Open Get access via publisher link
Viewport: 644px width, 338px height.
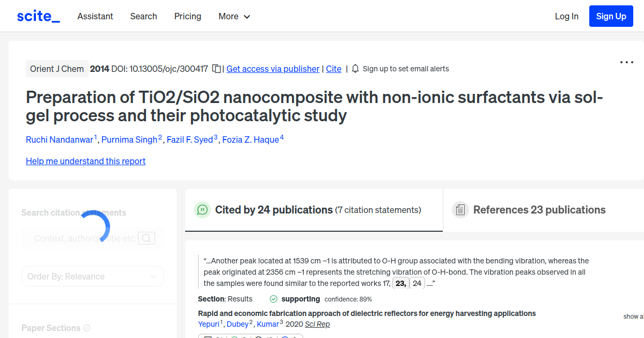pos(273,69)
